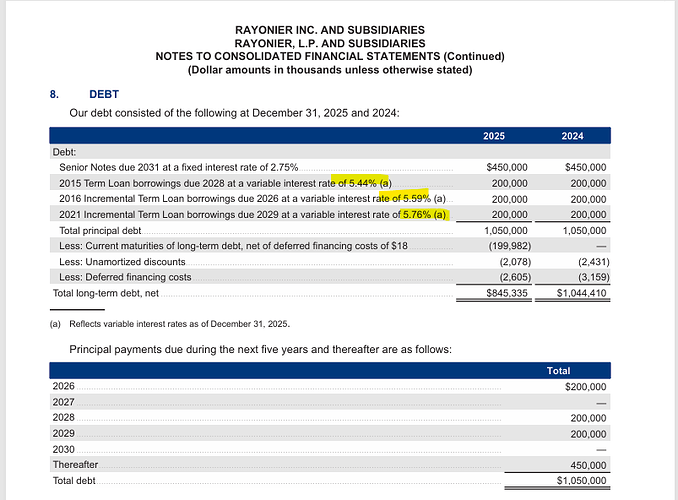Click '2016 Incremental Term Loan borrowings due 2026' row
The width and height of the screenshot is (678, 500).
coord(330,199)
